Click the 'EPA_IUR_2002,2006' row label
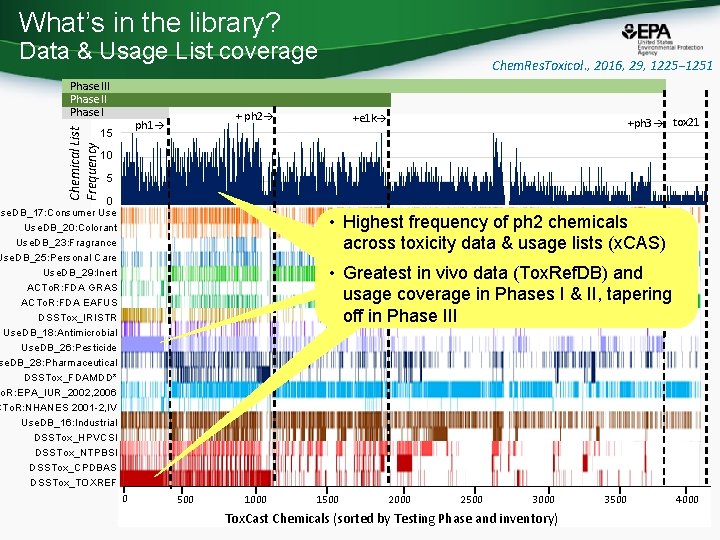This screenshot has height=540, width=720. 59,393
